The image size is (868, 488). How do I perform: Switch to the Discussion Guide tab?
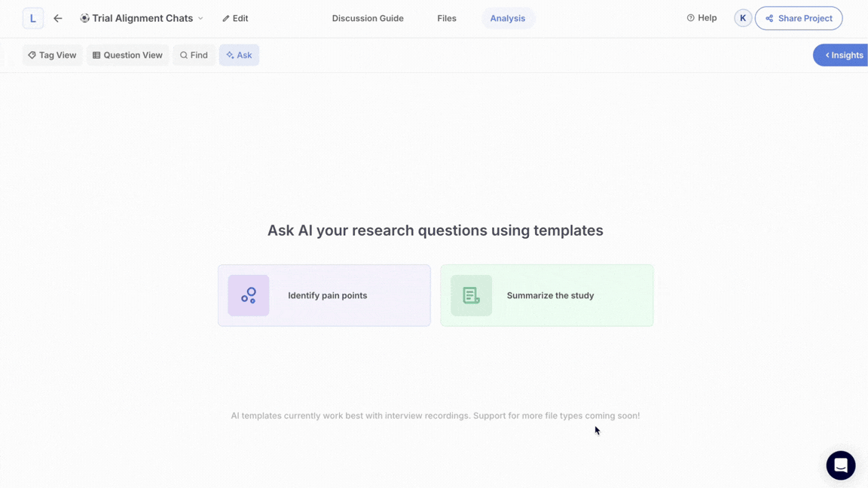[x=368, y=18]
